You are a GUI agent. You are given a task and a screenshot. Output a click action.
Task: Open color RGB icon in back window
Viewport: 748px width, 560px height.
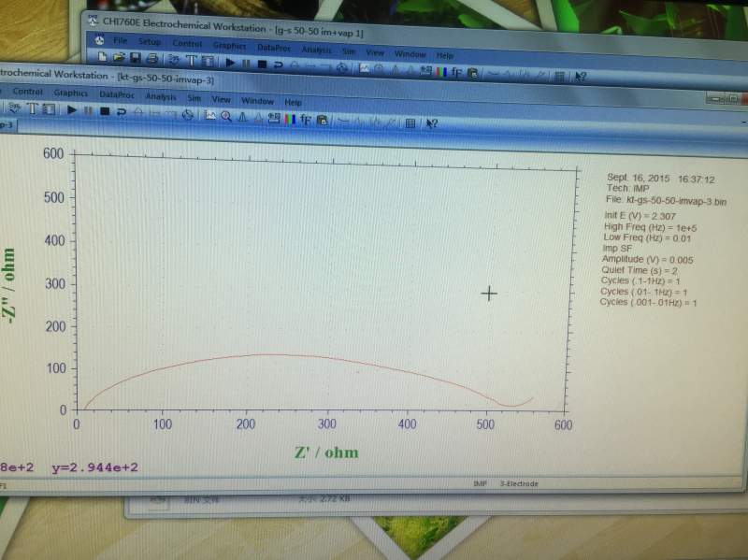click(x=441, y=72)
